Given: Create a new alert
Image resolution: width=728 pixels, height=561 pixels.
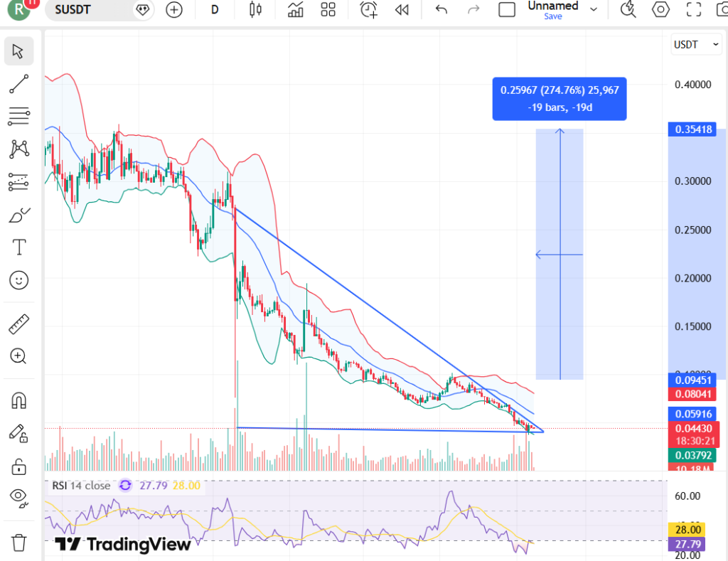Looking at the screenshot, I should coord(367,10).
